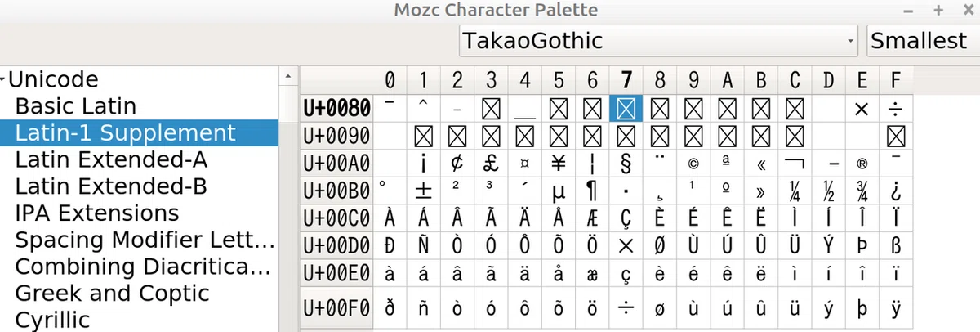Pick the lowercase ñ character
The width and height of the screenshot is (980, 332).
424,307
